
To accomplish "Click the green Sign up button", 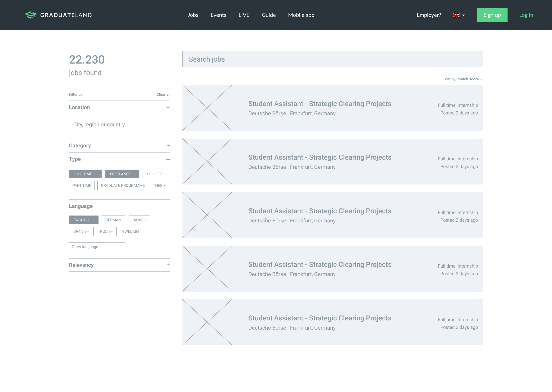I will tap(492, 15).
